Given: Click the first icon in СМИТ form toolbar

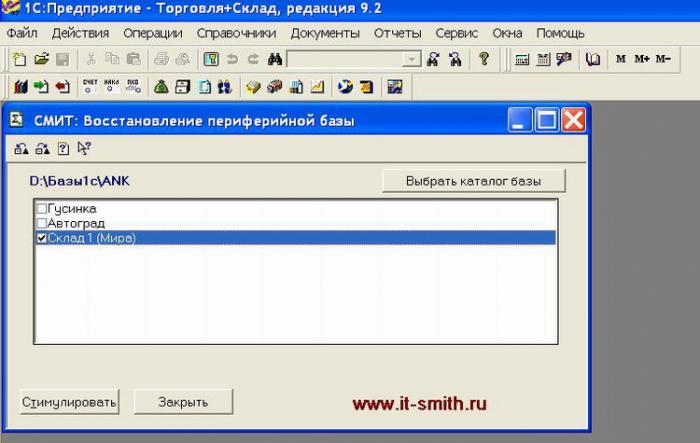Looking at the screenshot, I should click(x=21, y=149).
